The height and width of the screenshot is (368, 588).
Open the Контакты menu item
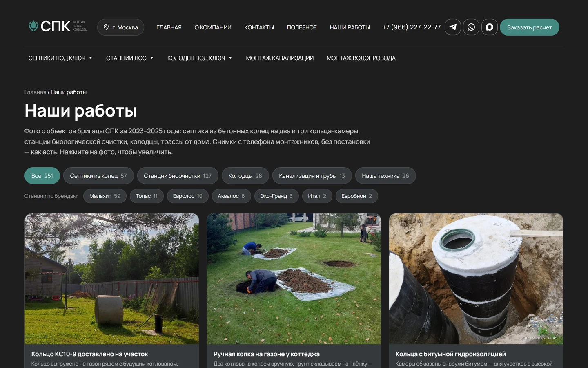(259, 27)
